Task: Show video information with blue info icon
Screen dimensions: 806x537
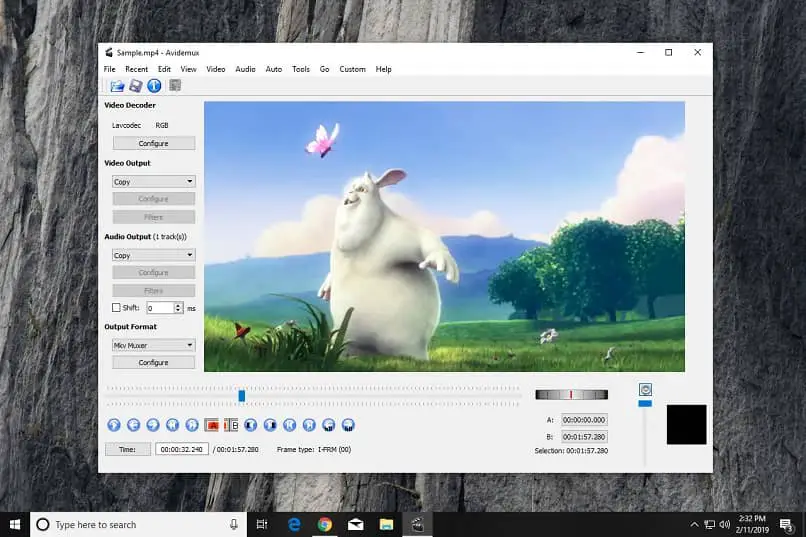Action: (x=154, y=86)
